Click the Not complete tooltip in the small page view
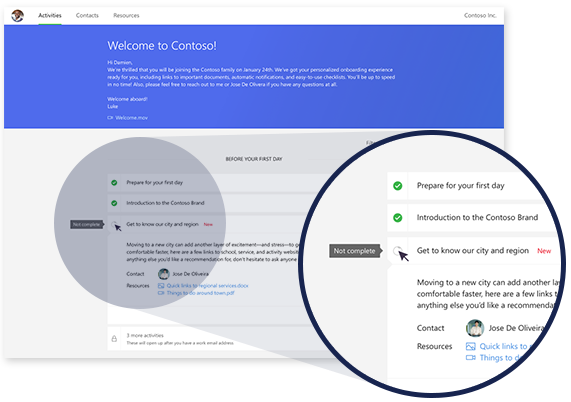The height and width of the screenshot is (402, 571). 86,224
